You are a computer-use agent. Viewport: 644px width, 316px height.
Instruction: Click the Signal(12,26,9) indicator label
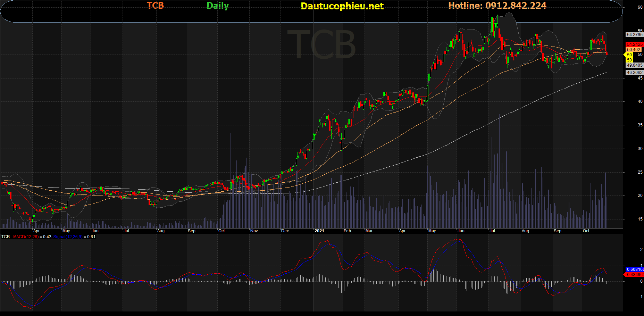(68, 237)
